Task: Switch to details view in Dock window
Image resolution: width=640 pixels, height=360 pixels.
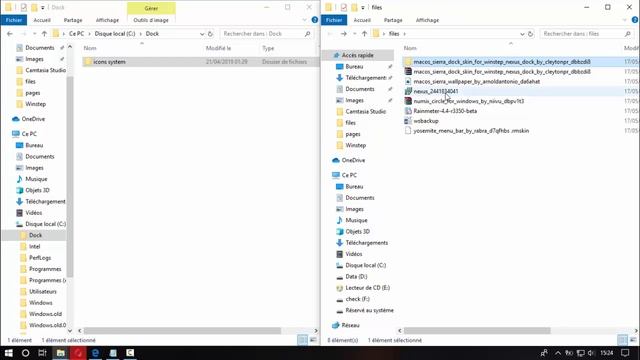Action: tap(302, 340)
